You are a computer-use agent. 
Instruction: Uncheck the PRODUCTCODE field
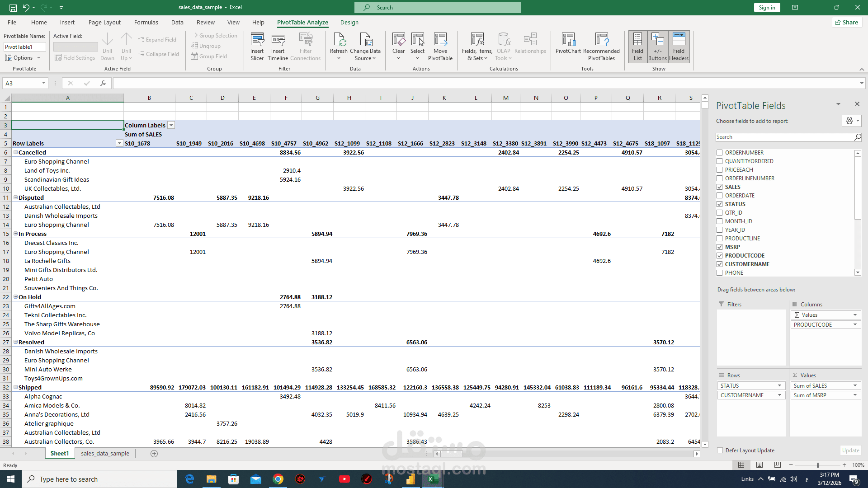719,256
